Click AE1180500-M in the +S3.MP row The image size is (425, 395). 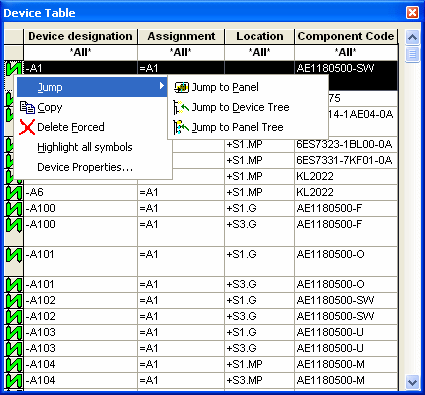(x=330, y=380)
